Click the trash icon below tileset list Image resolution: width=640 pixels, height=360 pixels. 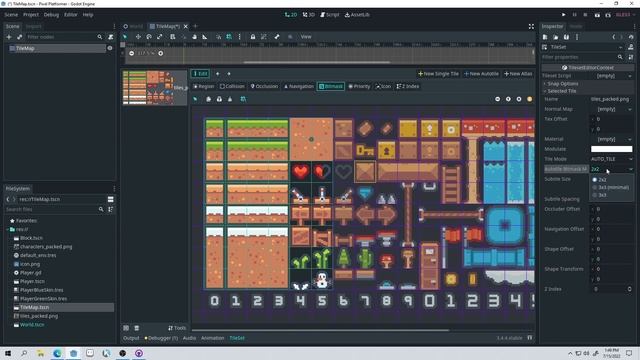click(137, 328)
